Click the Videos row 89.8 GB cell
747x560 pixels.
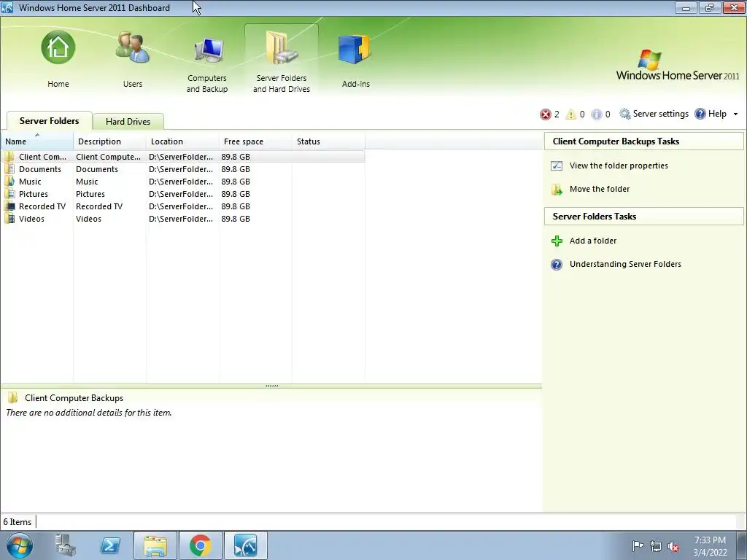tap(236, 219)
